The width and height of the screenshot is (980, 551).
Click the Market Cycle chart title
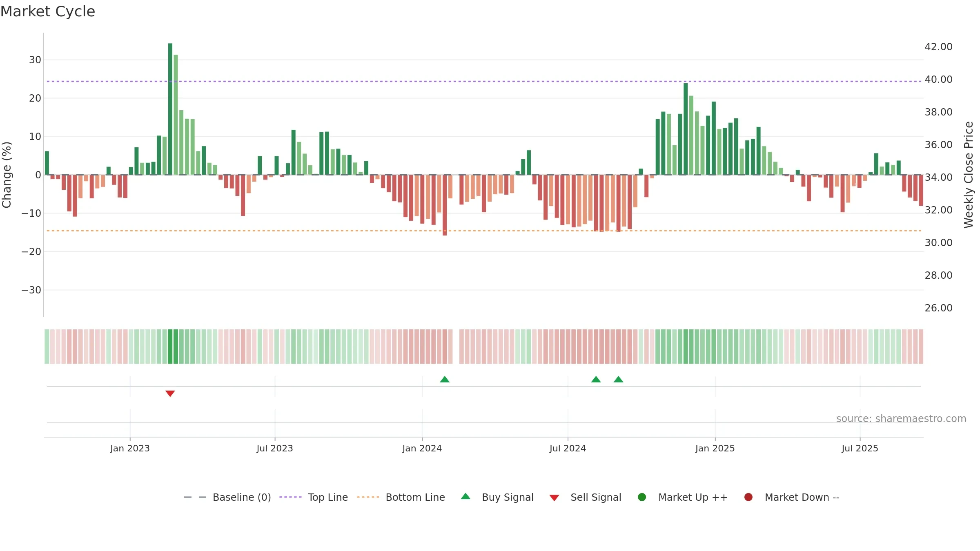[x=48, y=11]
